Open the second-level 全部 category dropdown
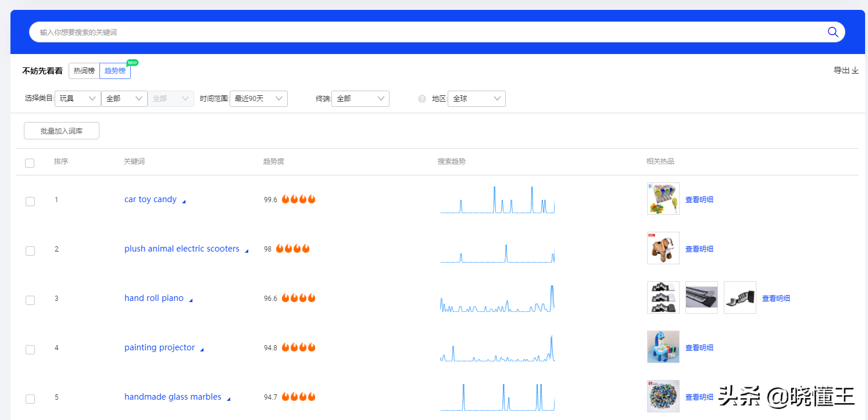868x420 pixels. click(x=124, y=99)
